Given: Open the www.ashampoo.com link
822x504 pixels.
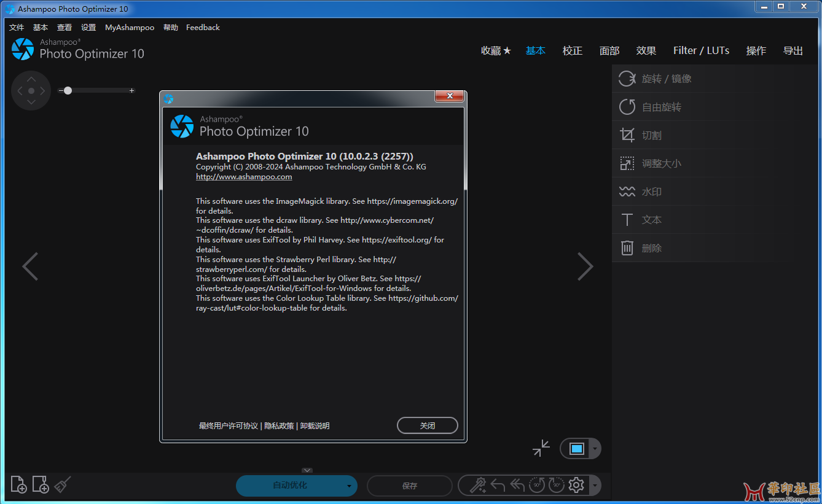Looking at the screenshot, I should point(243,176).
